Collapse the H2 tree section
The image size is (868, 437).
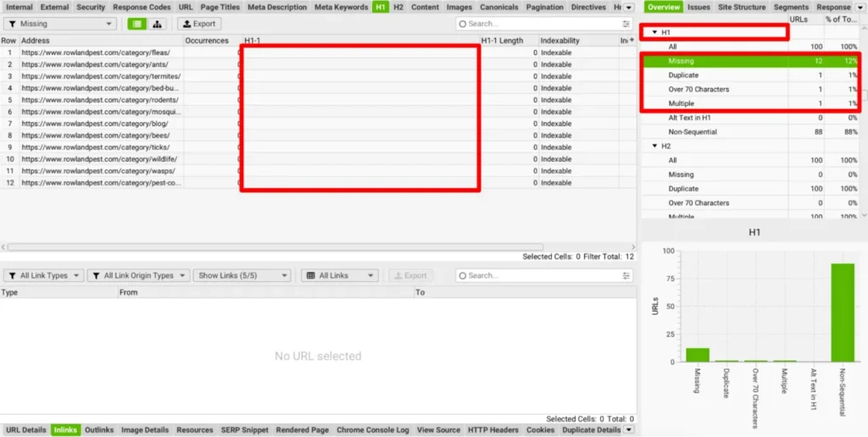[x=654, y=146]
